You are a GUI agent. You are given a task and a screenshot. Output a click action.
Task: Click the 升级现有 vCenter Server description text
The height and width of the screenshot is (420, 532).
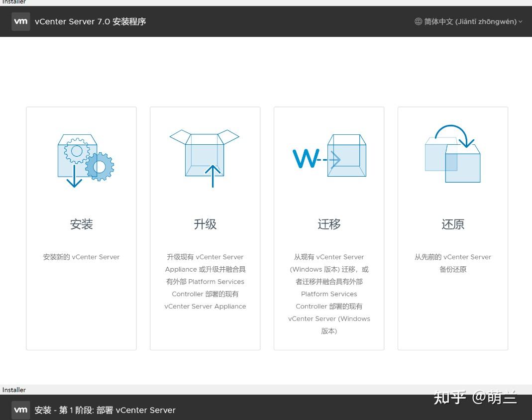205,282
